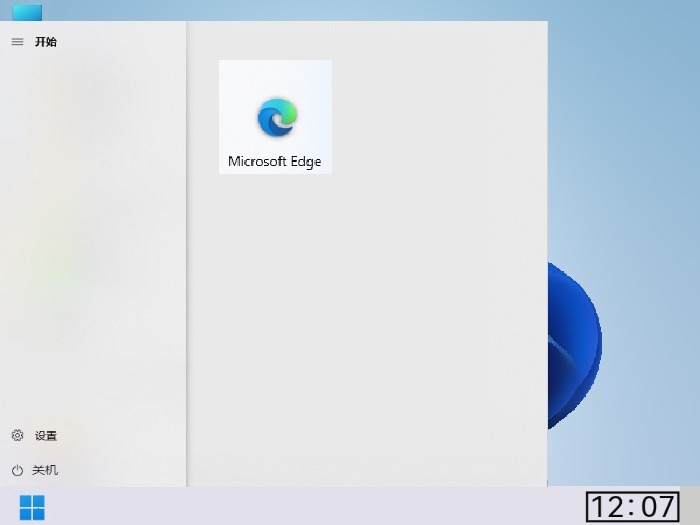Click white margin of Edge tile above logo
The width and height of the screenshot is (700, 525).
pyautogui.click(x=276, y=72)
